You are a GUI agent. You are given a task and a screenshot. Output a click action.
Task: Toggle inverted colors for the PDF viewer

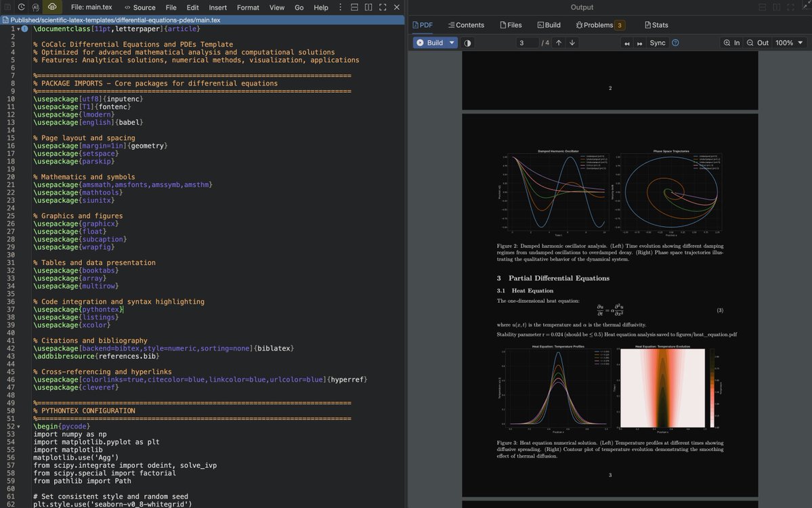pyautogui.click(x=467, y=42)
